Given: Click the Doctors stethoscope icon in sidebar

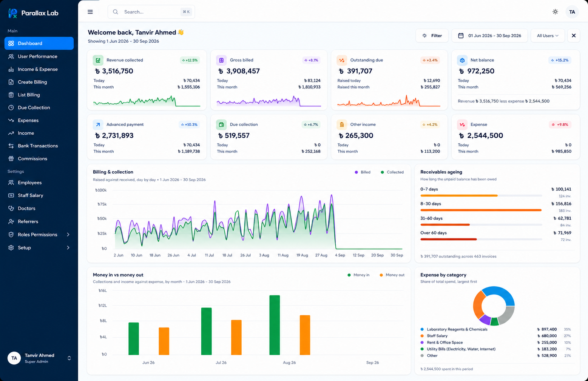Looking at the screenshot, I should click(11, 209).
